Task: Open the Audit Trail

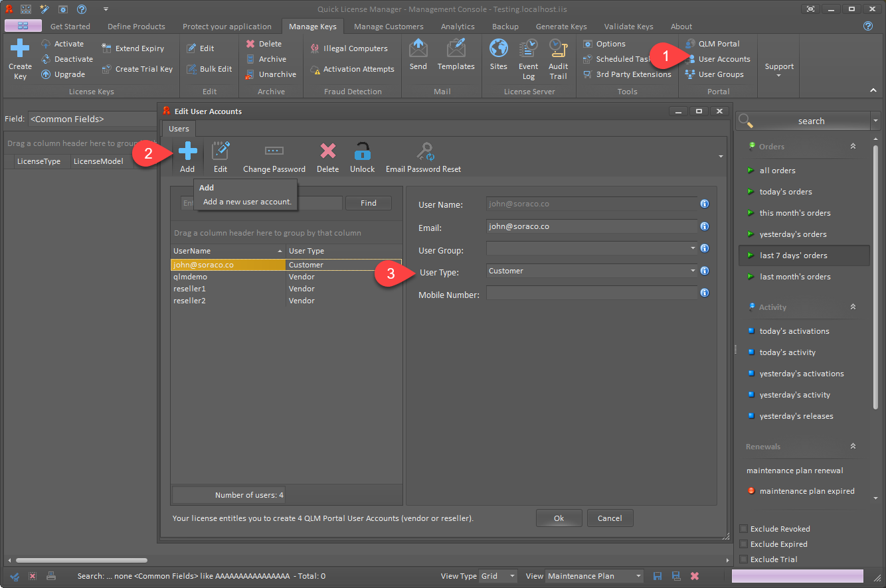Action: [x=558, y=59]
